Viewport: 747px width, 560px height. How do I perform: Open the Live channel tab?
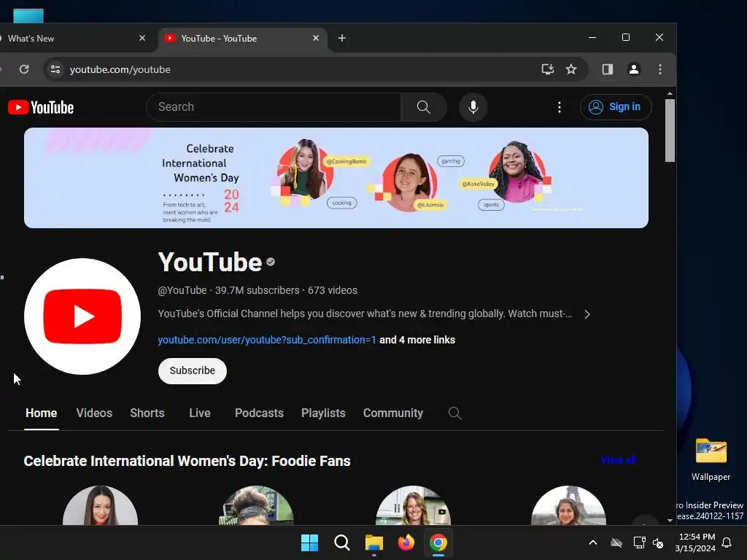[x=200, y=413]
